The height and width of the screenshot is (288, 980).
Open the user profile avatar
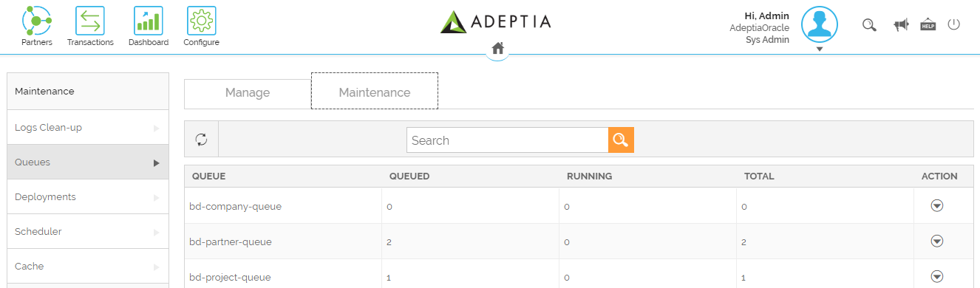pyautogui.click(x=820, y=24)
